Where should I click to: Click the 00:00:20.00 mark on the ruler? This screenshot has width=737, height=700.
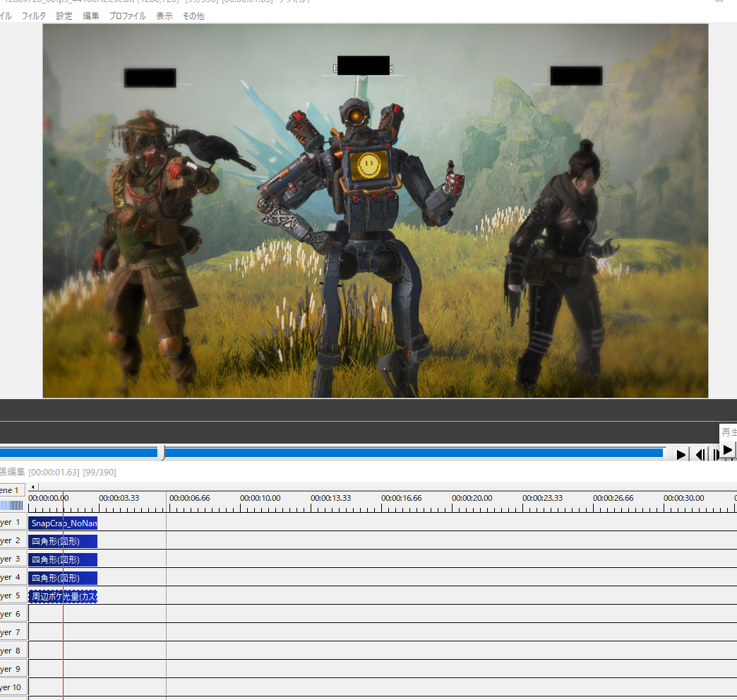point(472,498)
